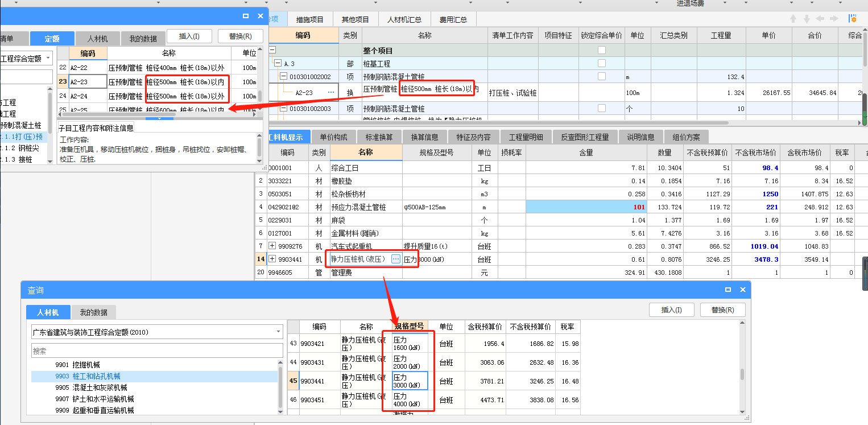Image resolution: width=868 pixels, height=425 pixels.
Task: Open 组价方案 tab
Action: coord(687,137)
